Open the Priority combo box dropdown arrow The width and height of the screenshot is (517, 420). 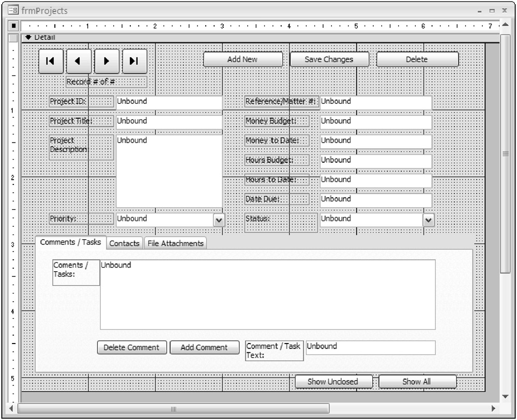(x=219, y=220)
